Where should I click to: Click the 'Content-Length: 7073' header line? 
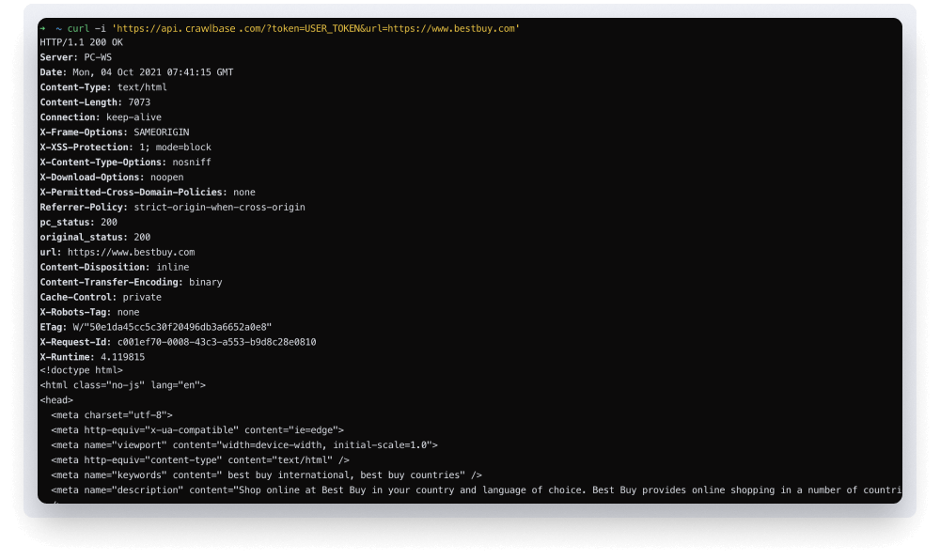click(x=95, y=102)
